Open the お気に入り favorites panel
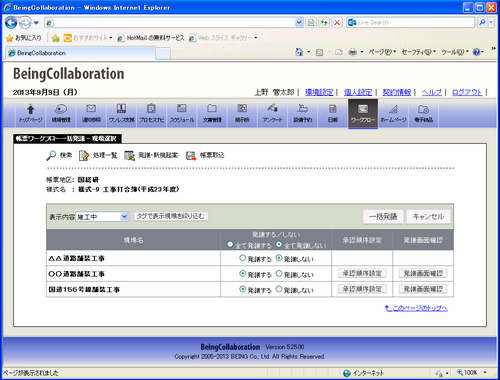Screen dimensions: 500x380 (x=23, y=38)
